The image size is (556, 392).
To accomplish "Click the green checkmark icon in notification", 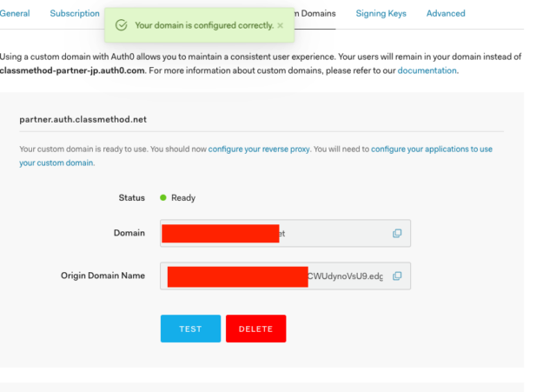I will [122, 25].
